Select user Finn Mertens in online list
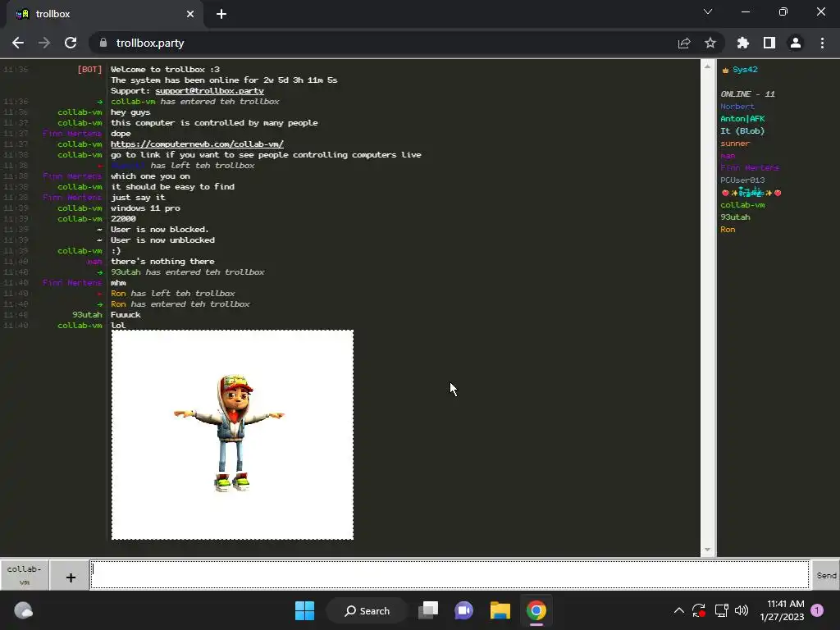This screenshot has width=840, height=630. (x=750, y=167)
